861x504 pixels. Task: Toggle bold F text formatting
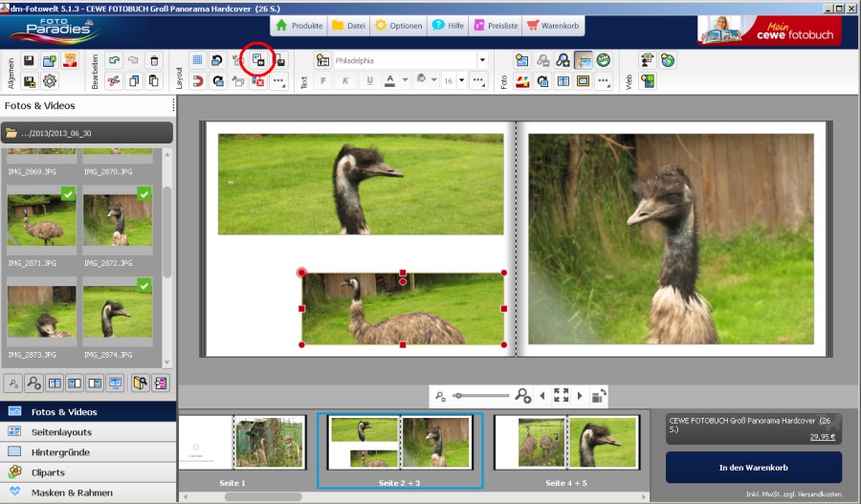click(x=323, y=81)
